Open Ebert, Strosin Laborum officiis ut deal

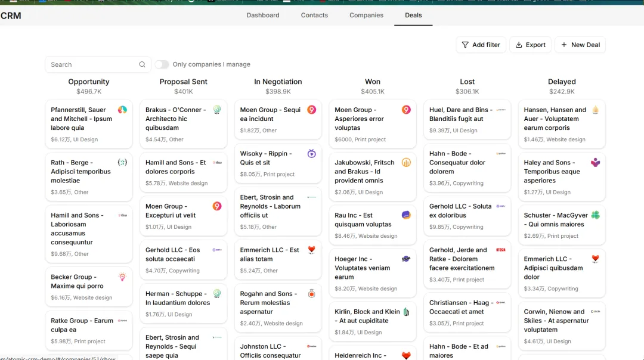click(x=278, y=212)
